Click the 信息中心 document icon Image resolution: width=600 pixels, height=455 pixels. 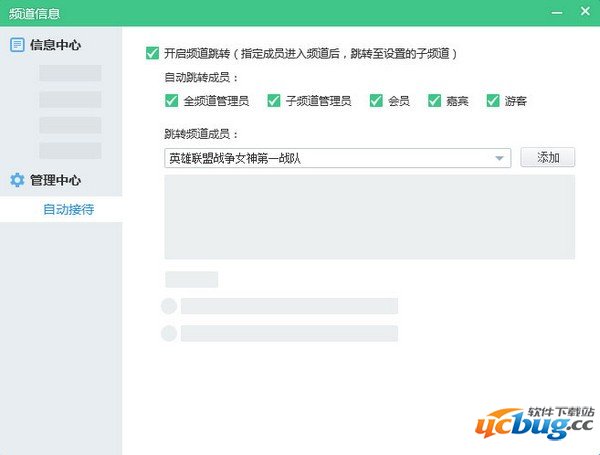coord(17,45)
